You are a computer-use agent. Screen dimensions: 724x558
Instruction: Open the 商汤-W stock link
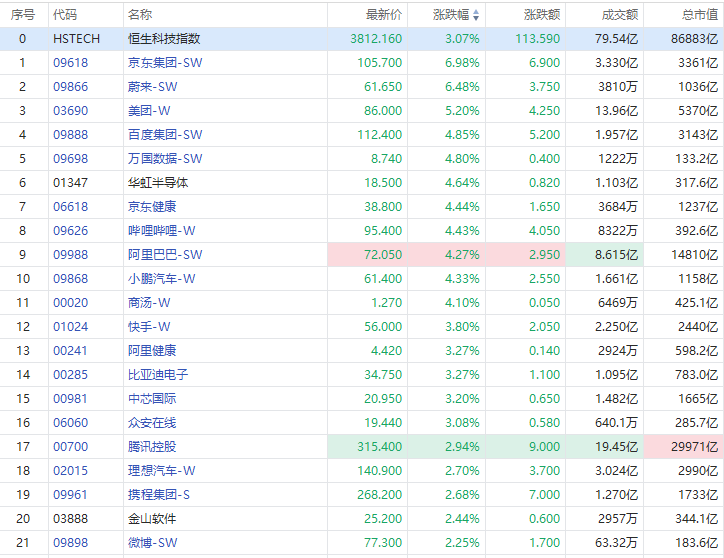click(x=149, y=303)
